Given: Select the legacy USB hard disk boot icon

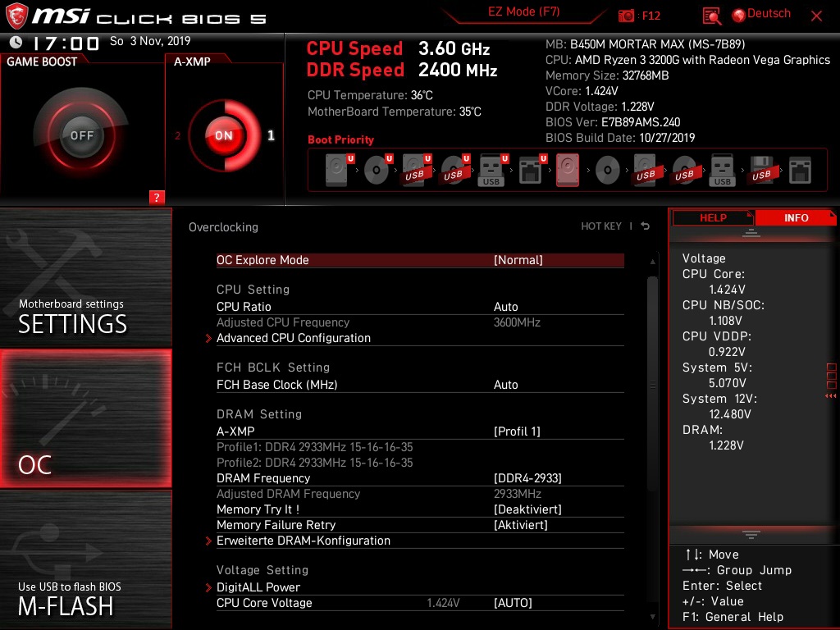Looking at the screenshot, I should point(646,171).
